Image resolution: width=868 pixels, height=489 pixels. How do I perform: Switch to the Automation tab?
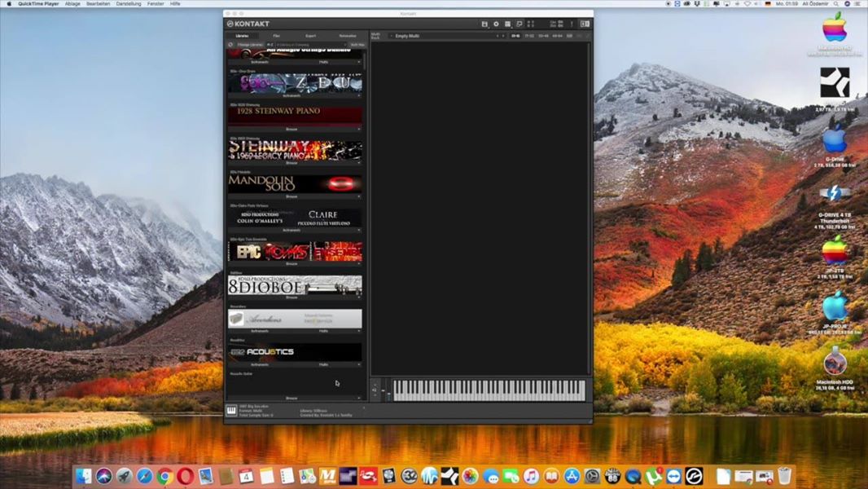click(x=348, y=35)
